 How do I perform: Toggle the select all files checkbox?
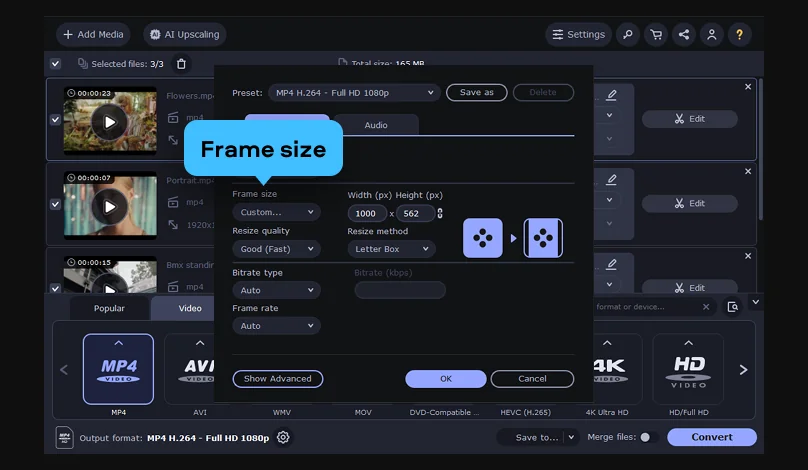pyautogui.click(x=55, y=64)
